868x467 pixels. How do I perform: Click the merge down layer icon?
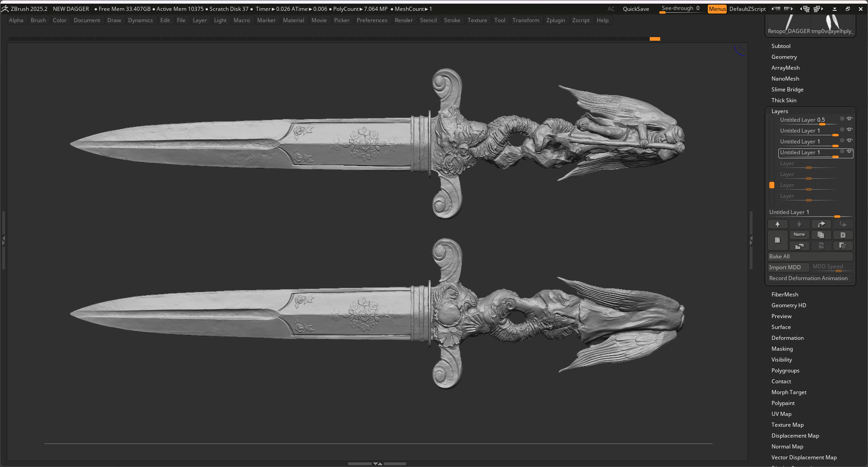tap(821, 246)
